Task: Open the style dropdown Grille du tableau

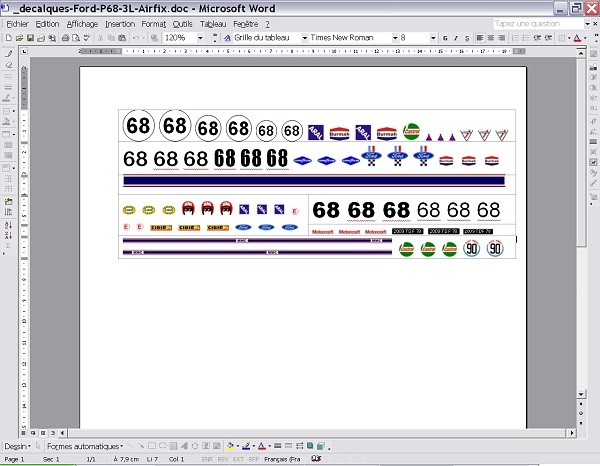Action: click(x=305, y=38)
